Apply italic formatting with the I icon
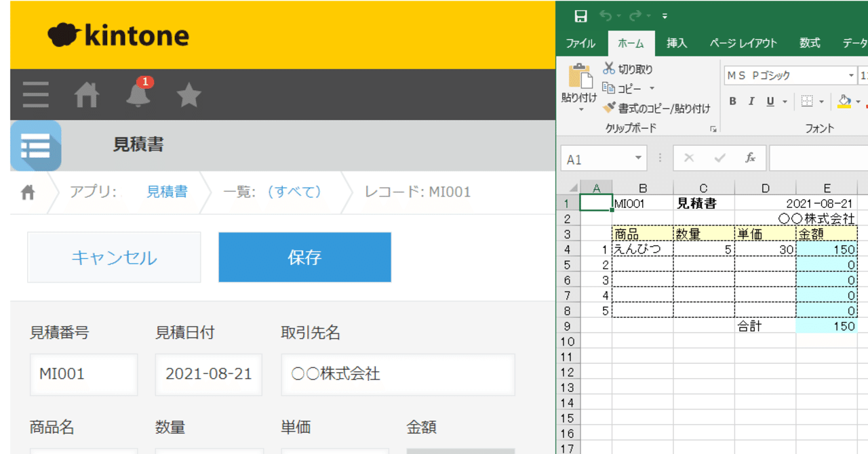 [x=750, y=100]
